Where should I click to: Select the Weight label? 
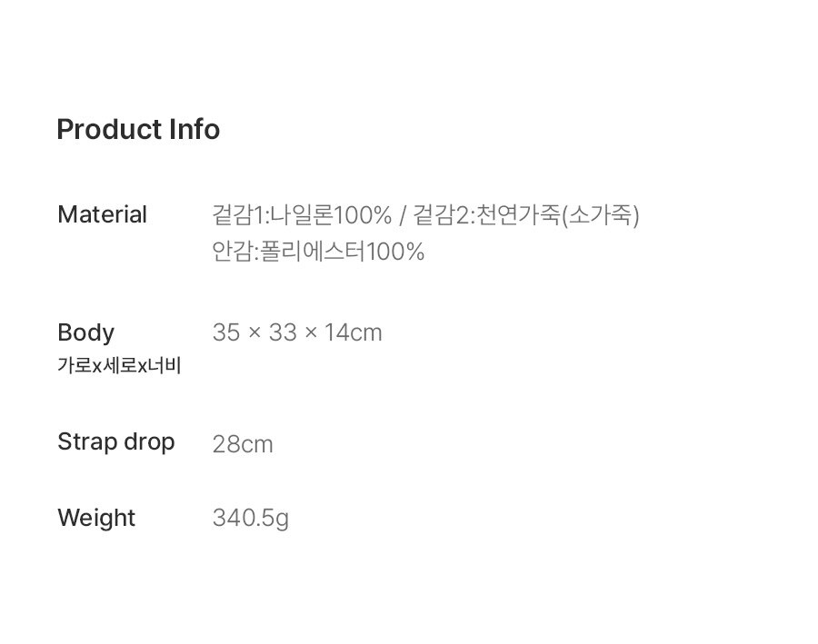(x=96, y=518)
